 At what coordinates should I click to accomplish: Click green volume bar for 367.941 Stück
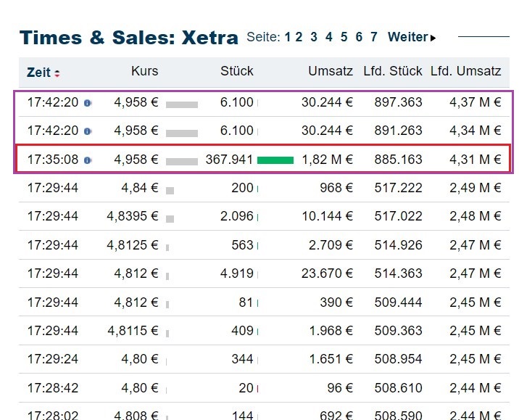click(x=275, y=160)
